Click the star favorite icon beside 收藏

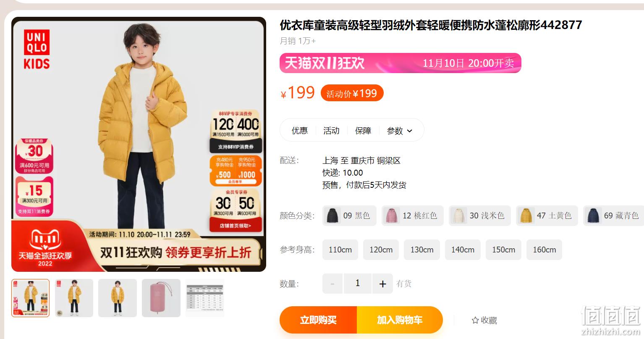475,321
